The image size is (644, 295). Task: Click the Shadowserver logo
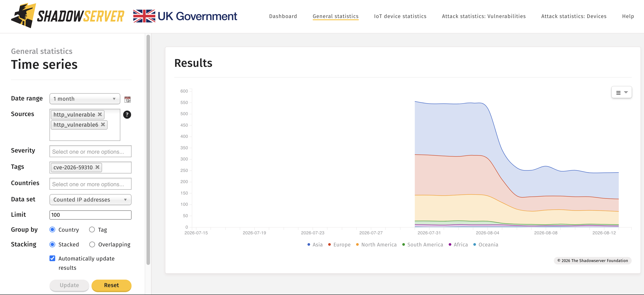point(68,16)
